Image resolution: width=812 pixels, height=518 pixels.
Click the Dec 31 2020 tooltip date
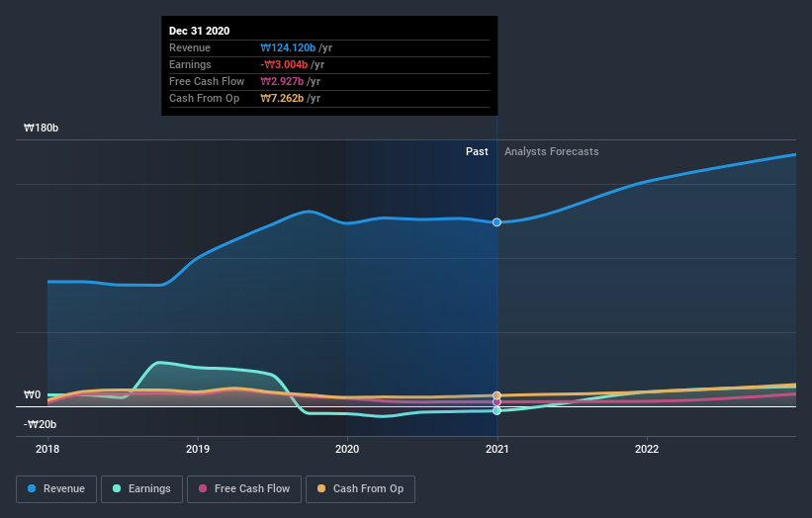200,31
